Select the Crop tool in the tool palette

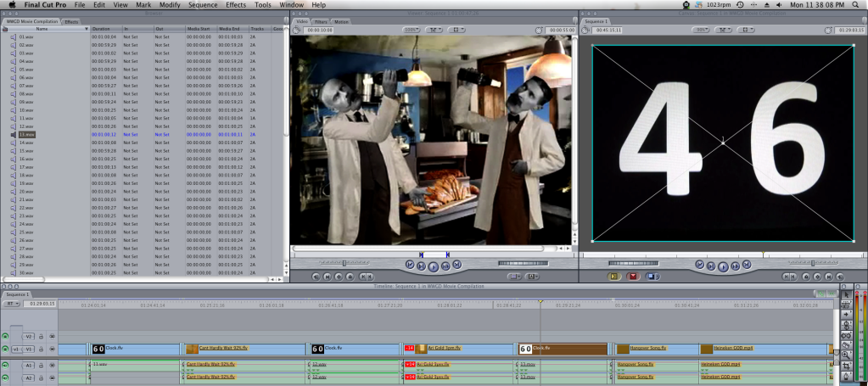[845, 365]
